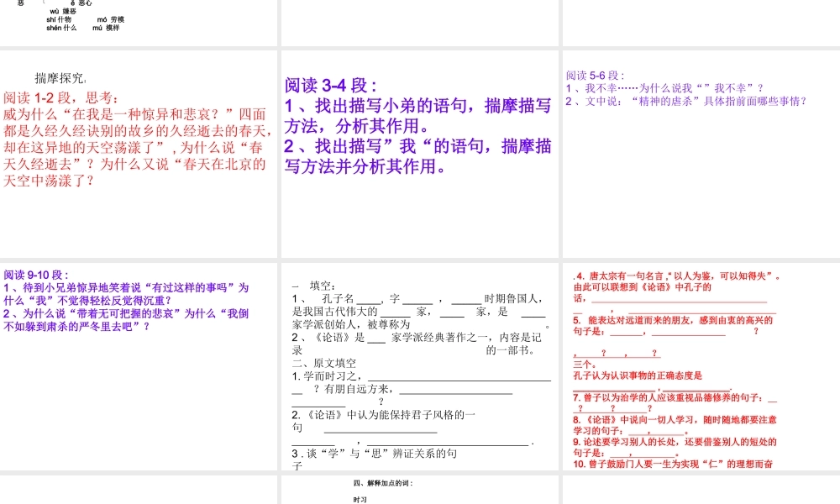Image resolution: width=840 pixels, height=504 pixels.
Task: Click the item 5. 能表达对远道而来的朋友
Action: point(673,320)
